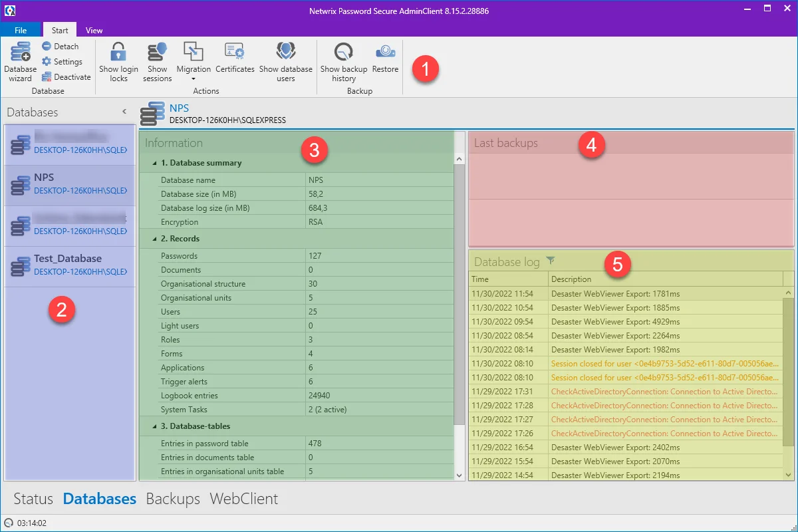The height and width of the screenshot is (532, 798).
Task: Select the third blurred database entry
Action: click(x=70, y=225)
